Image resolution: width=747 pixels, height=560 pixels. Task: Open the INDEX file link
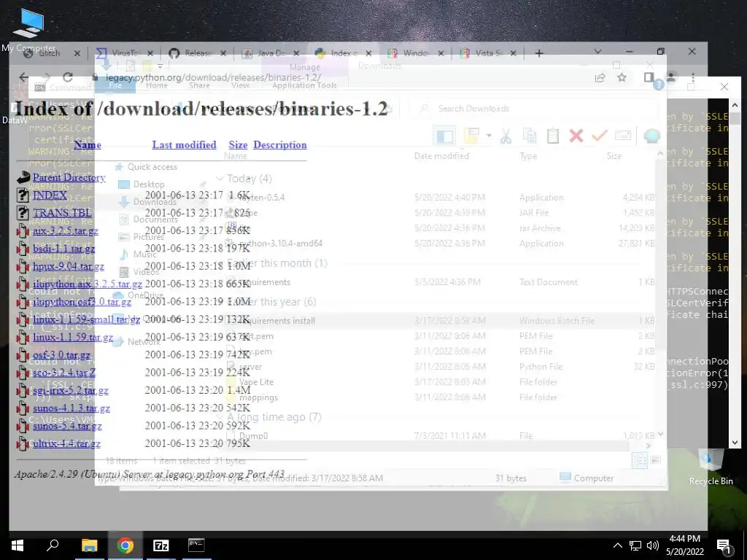point(50,195)
